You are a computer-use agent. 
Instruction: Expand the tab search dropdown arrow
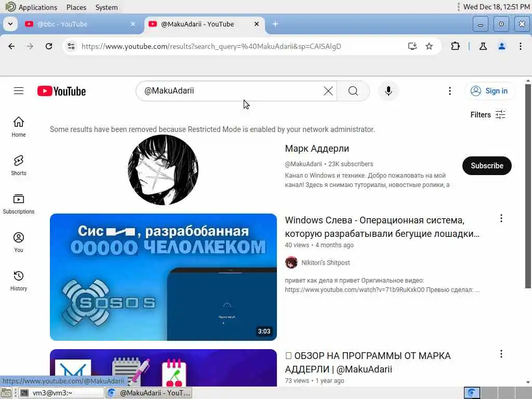coord(10,24)
